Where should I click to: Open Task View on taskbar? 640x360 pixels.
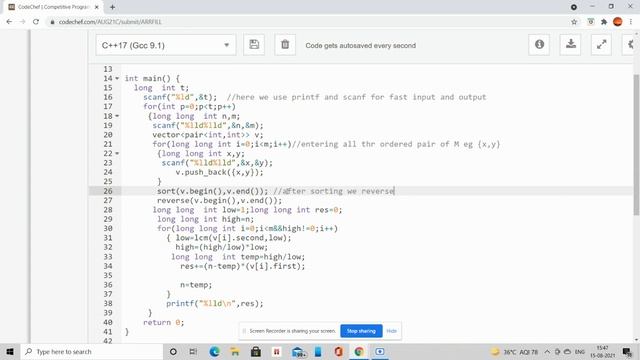pos(193,351)
